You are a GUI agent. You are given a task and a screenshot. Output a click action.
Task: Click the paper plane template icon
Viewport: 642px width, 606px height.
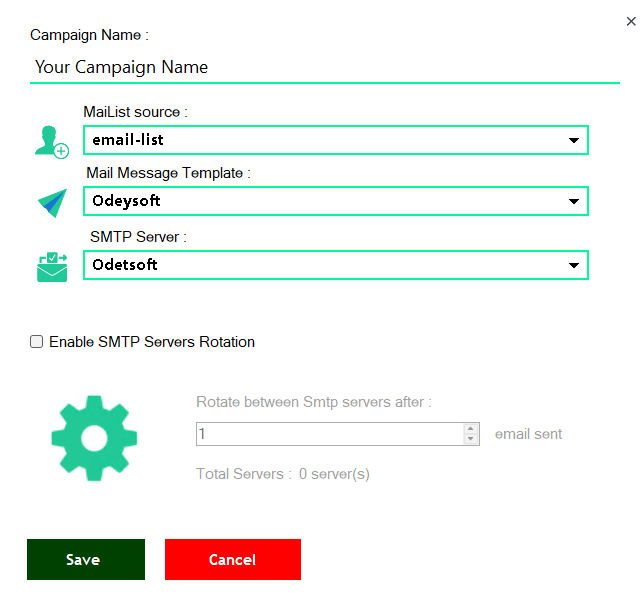[x=51, y=203]
